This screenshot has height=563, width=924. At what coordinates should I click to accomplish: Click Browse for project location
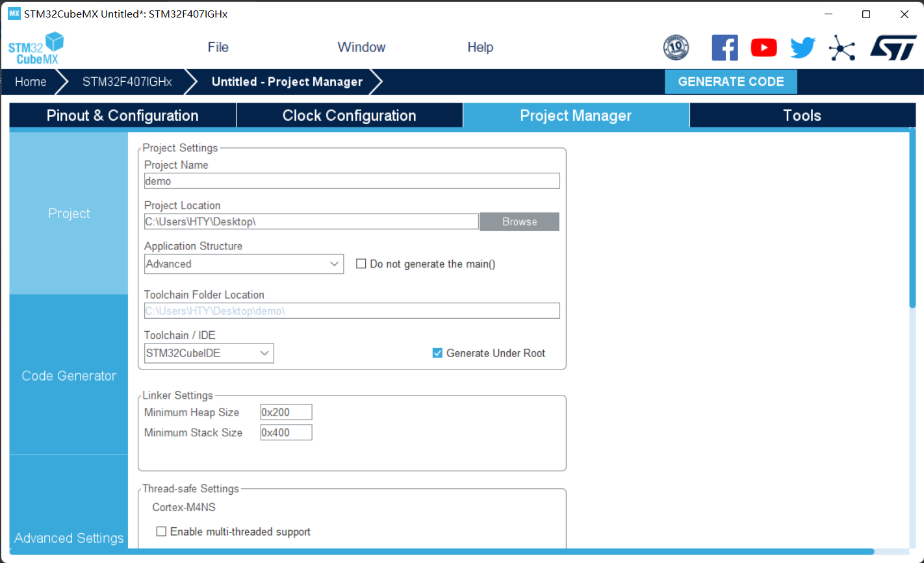pos(519,221)
